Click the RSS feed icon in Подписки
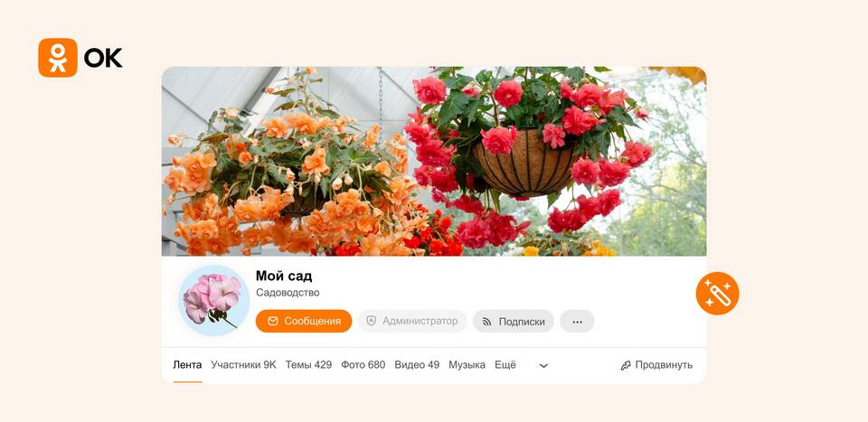This screenshot has width=868, height=422. click(487, 322)
